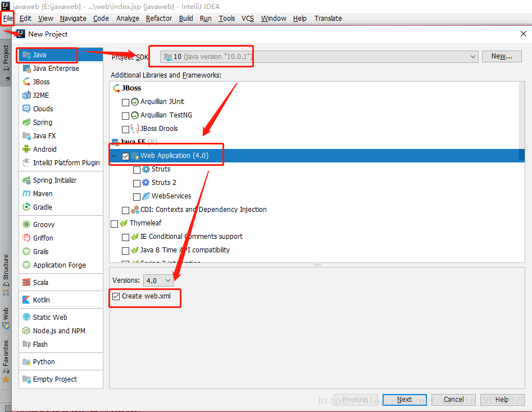Image resolution: width=532 pixels, height=412 pixels.
Task: Pick the Application Forge icon
Action: click(x=26, y=265)
